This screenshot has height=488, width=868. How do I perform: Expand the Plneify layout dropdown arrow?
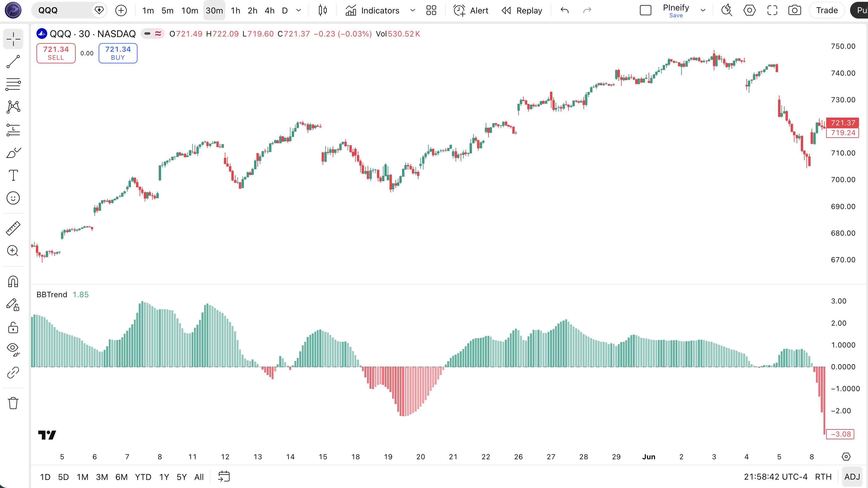pyautogui.click(x=703, y=10)
